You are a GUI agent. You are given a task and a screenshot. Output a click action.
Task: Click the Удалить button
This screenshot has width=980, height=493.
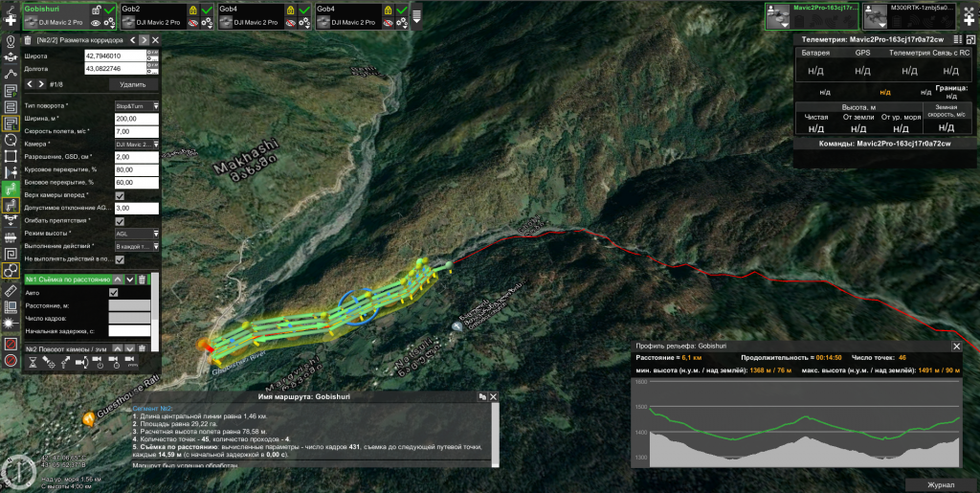pos(133,84)
